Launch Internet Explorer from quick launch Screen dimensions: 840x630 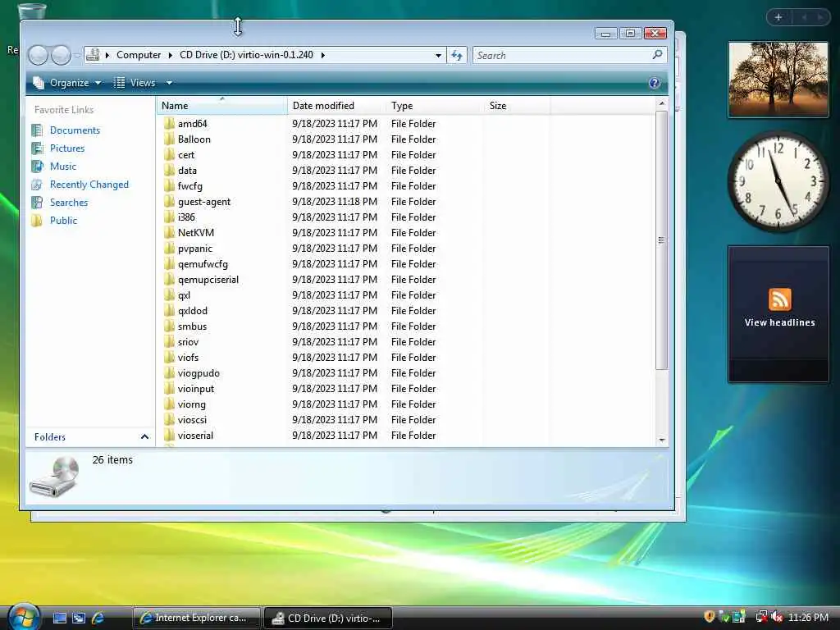[98, 619]
